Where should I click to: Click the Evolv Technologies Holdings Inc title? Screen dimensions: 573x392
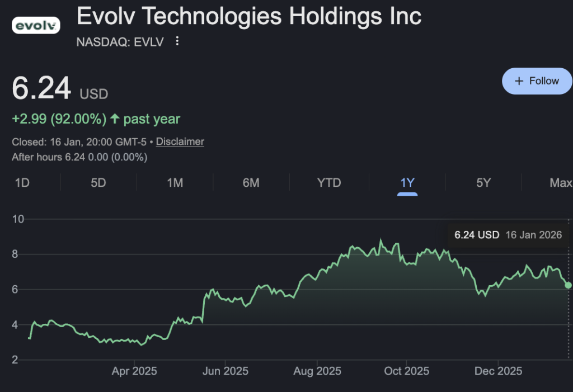[249, 17]
